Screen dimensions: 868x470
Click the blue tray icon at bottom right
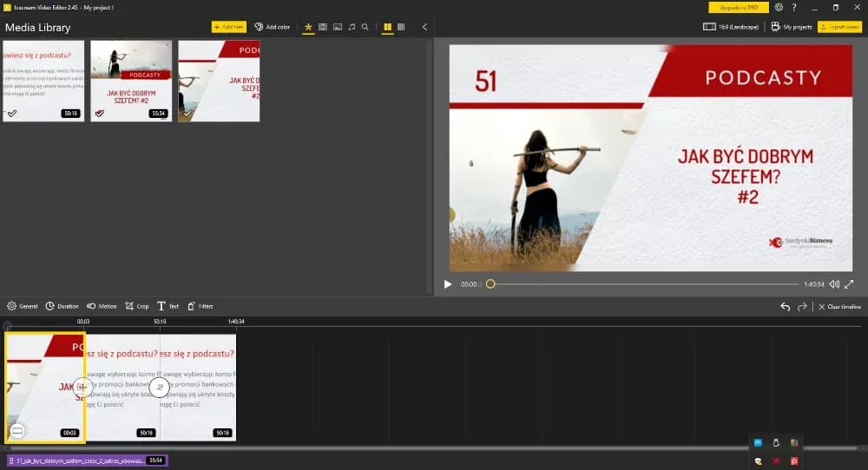point(758,443)
